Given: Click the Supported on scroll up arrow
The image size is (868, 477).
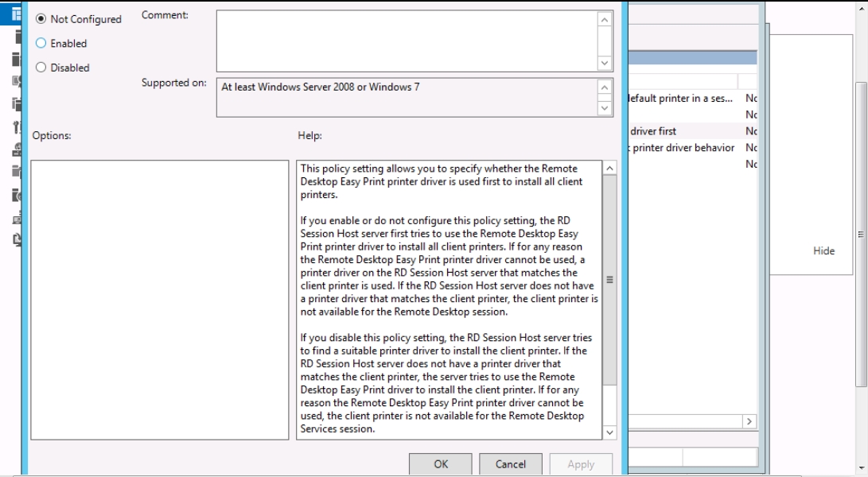Looking at the screenshot, I should 605,87.
